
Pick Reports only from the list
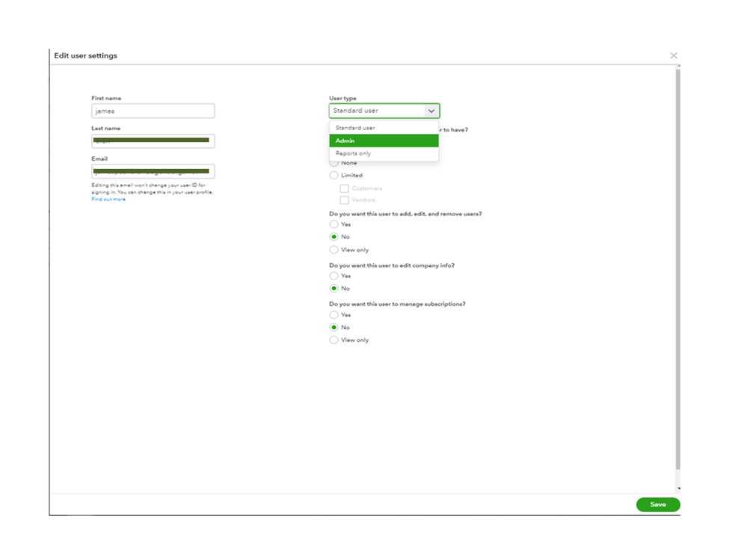(x=384, y=153)
